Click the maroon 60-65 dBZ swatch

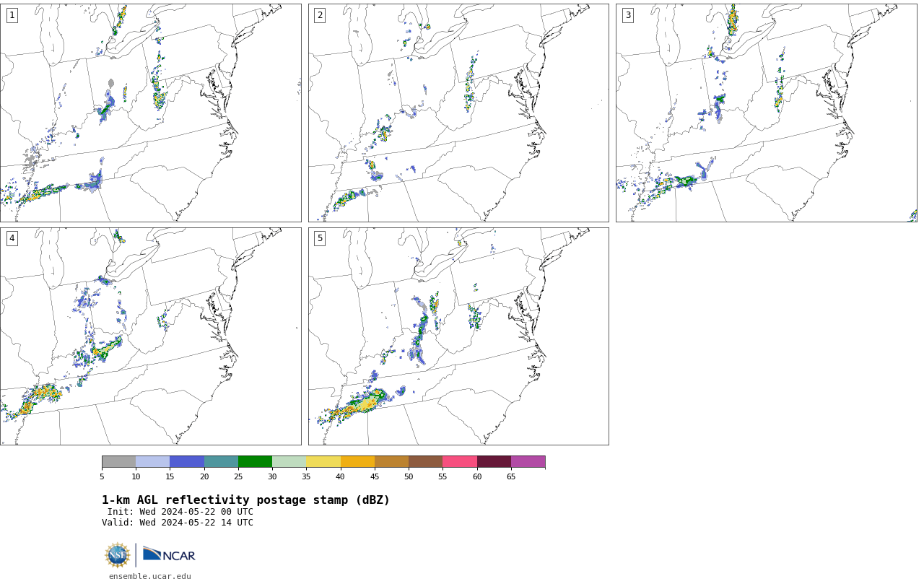(494, 462)
